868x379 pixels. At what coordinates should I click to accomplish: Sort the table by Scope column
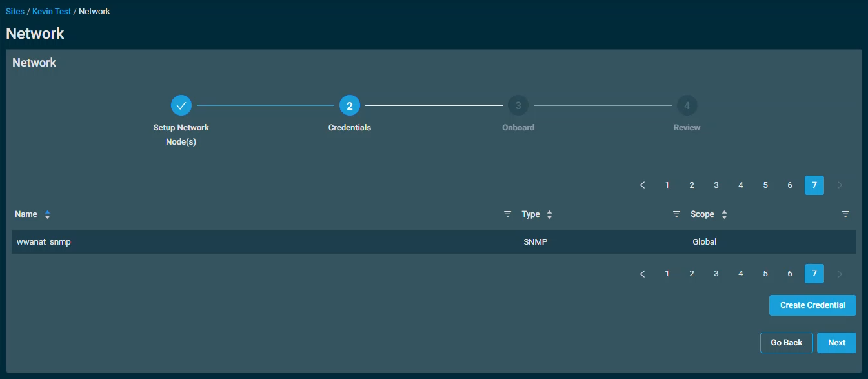724,214
